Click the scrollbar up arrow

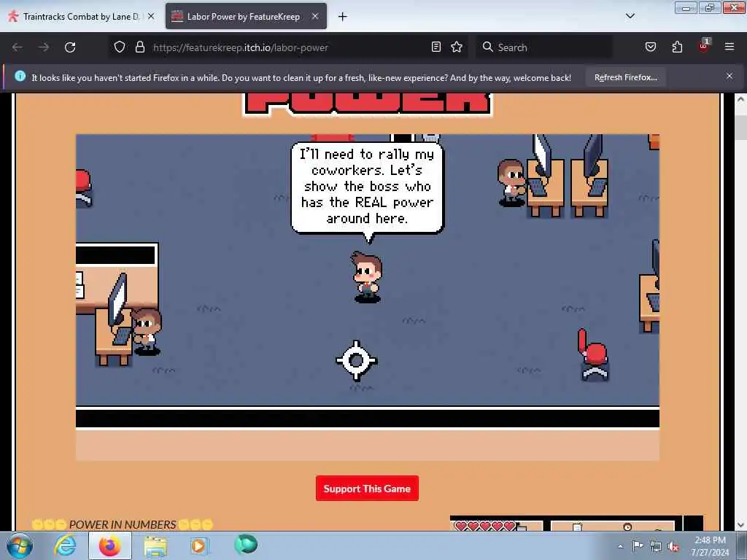pos(740,99)
